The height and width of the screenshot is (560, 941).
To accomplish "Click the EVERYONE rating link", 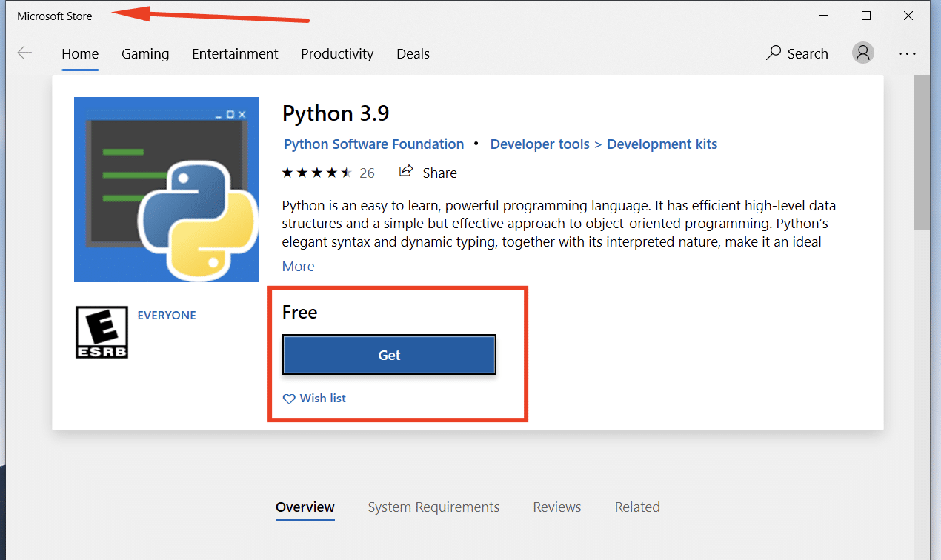I will click(x=167, y=316).
